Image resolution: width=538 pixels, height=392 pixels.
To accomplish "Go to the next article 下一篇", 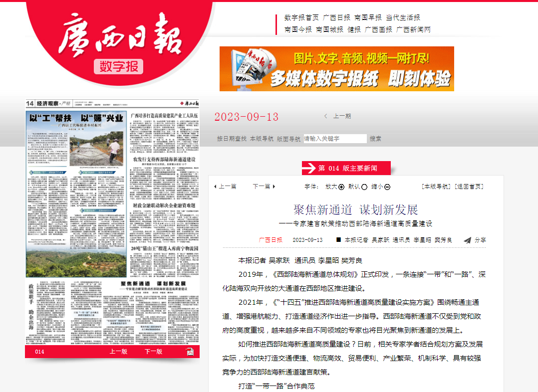I will [264, 187].
